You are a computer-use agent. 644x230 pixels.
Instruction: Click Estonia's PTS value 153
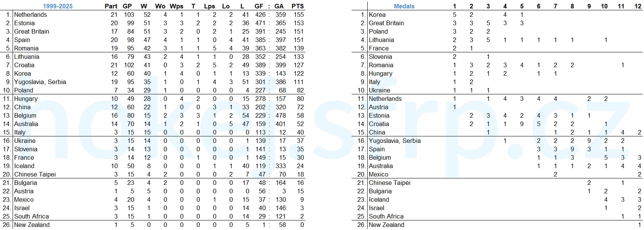(298, 23)
